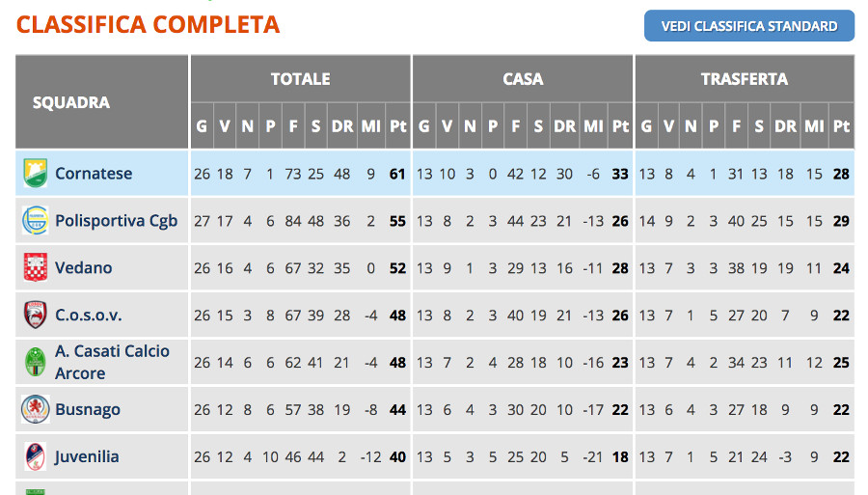Click the Juvenilia team crest icon
This screenshot has height=495, width=868.
coord(36,456)
